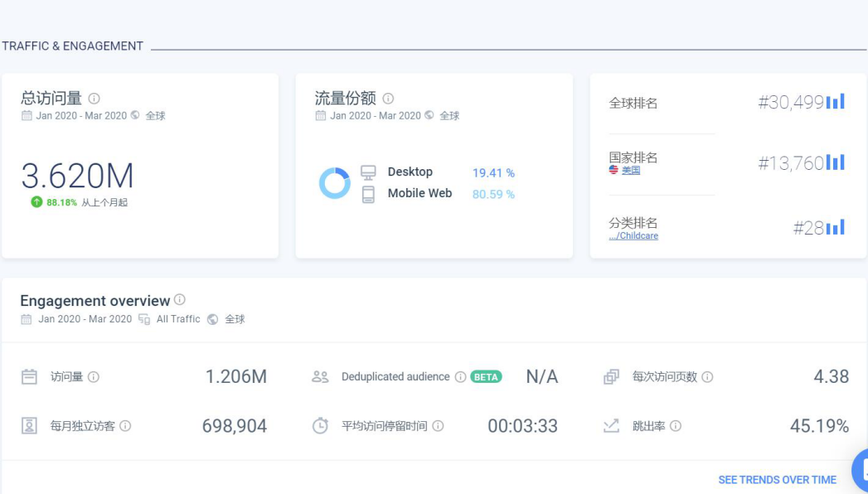Select the Desktop device icon in traffic share
This screenshot has height=494, width=868.
point(366,172)
